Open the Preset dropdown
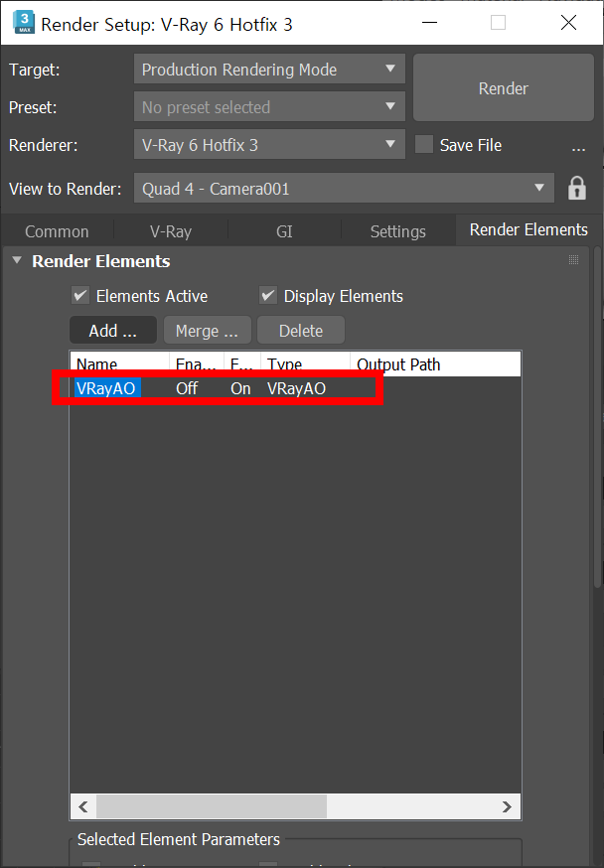Image resolution: width=604 pixels, height=868 pixels. [x=269, y=107]
